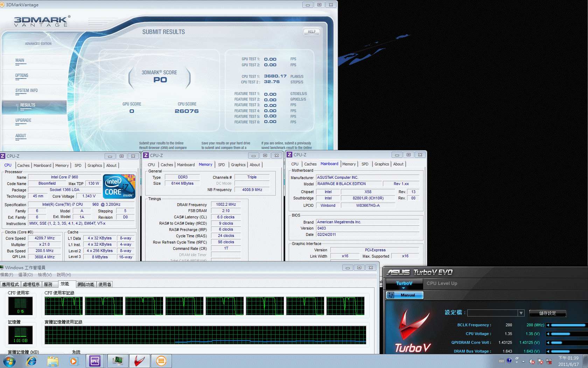This screenshot has height=368, width=588.
Task: Open the Action Center flag tray icon
Action: (540, 361)
